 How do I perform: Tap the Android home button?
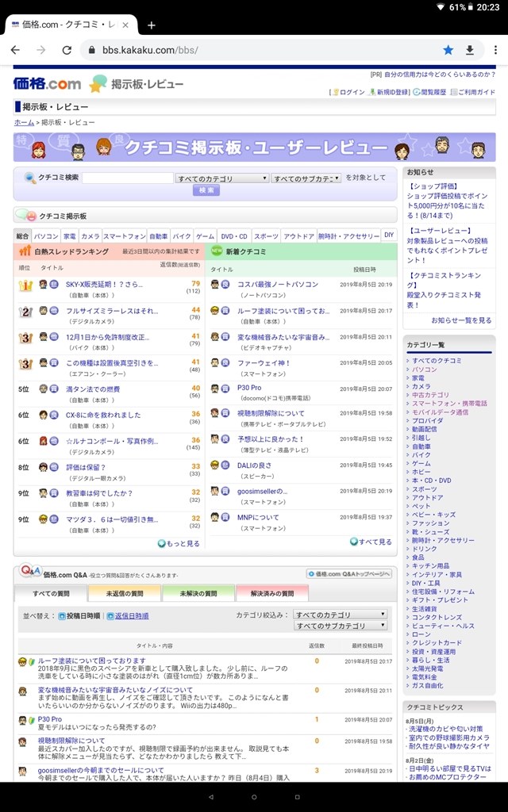pos(254,797)
